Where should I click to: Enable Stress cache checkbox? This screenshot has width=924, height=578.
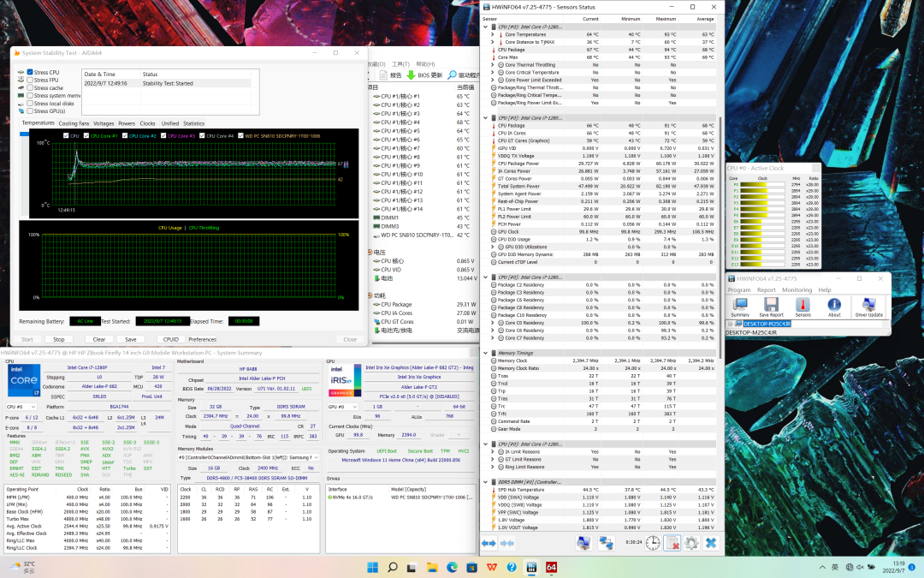coord(30,87)
